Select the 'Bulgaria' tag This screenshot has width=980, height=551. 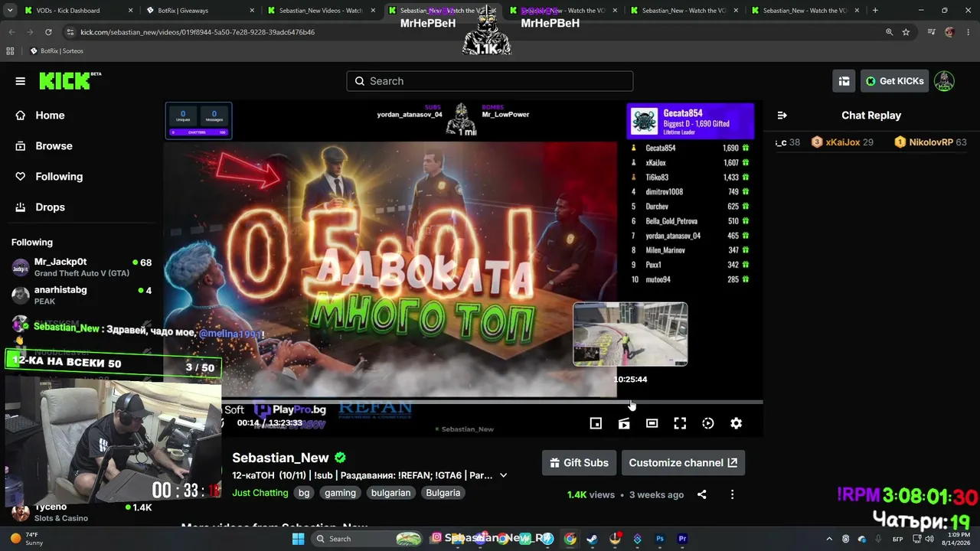[443, 493]
